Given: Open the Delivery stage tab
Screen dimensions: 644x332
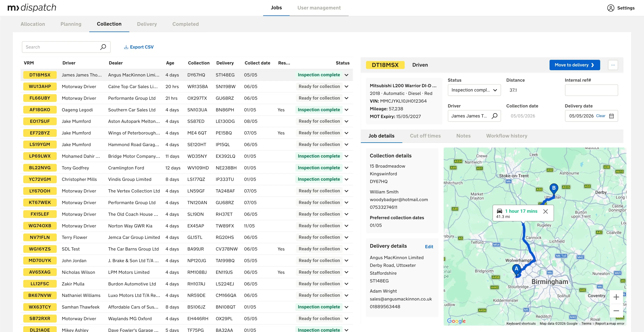Looking at the screenshot, I should [x=147, y=24].
